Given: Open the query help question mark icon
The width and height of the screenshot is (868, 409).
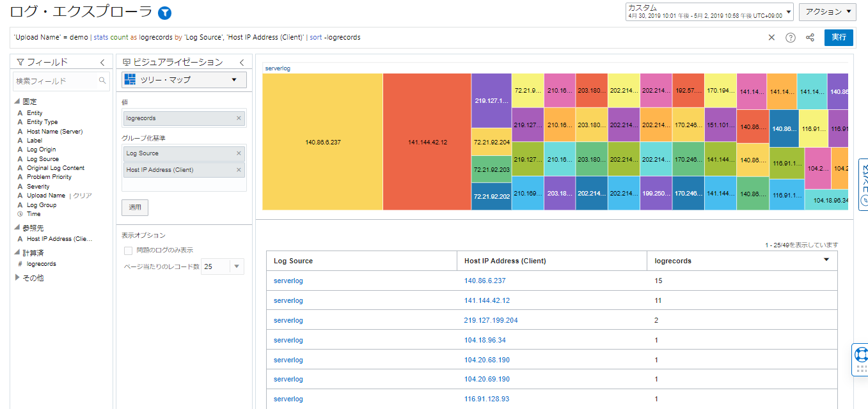Looking at the screenshot, I should coord(791,38).
